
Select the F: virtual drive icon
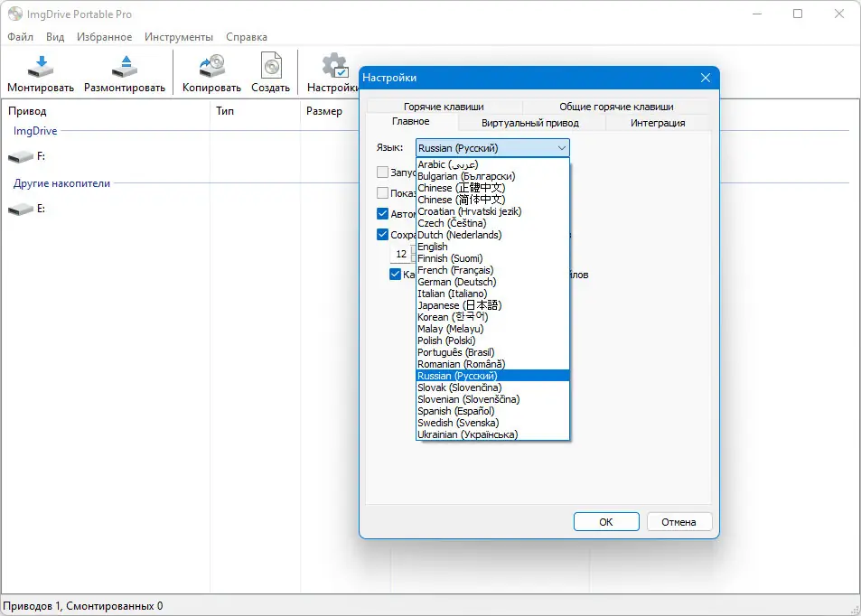21,157
